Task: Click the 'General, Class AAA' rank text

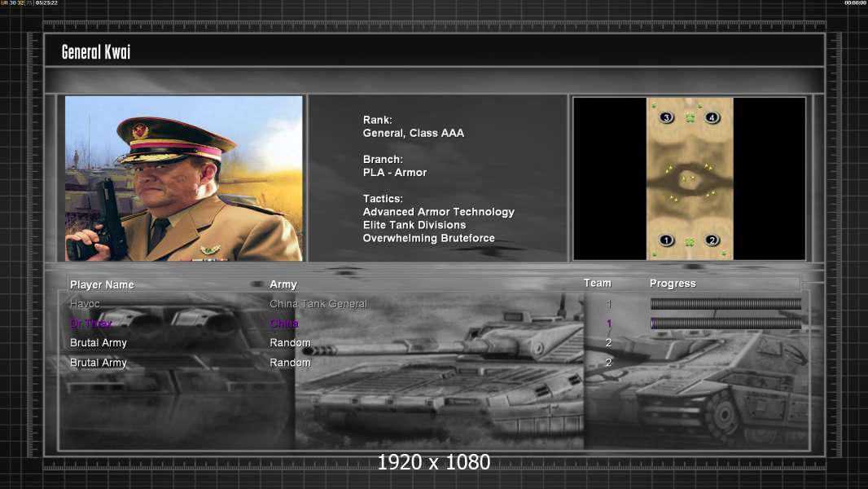Action: [x=413, y=133]
